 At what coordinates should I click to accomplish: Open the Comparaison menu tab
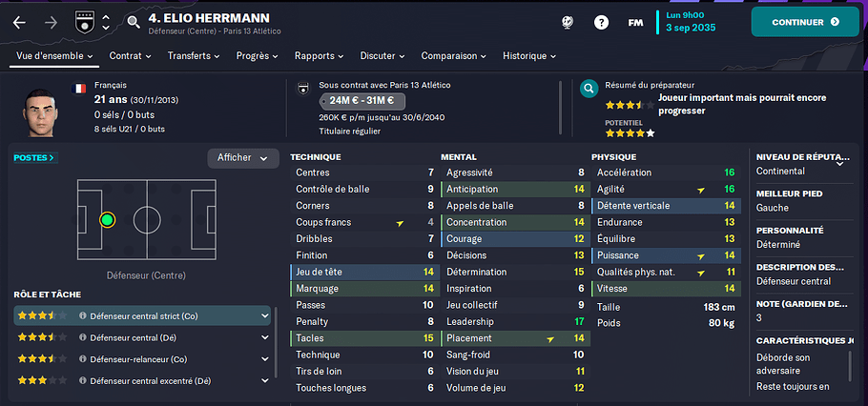pyautogui.click(x=453, y=56)
